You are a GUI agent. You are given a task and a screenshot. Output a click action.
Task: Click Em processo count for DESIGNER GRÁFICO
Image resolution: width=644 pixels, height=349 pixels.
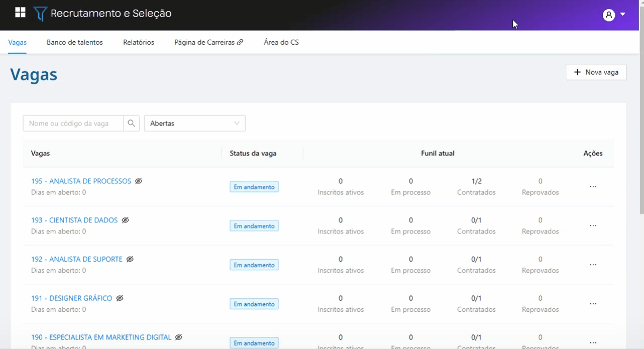pyautogui.click(x=411, y=298)
